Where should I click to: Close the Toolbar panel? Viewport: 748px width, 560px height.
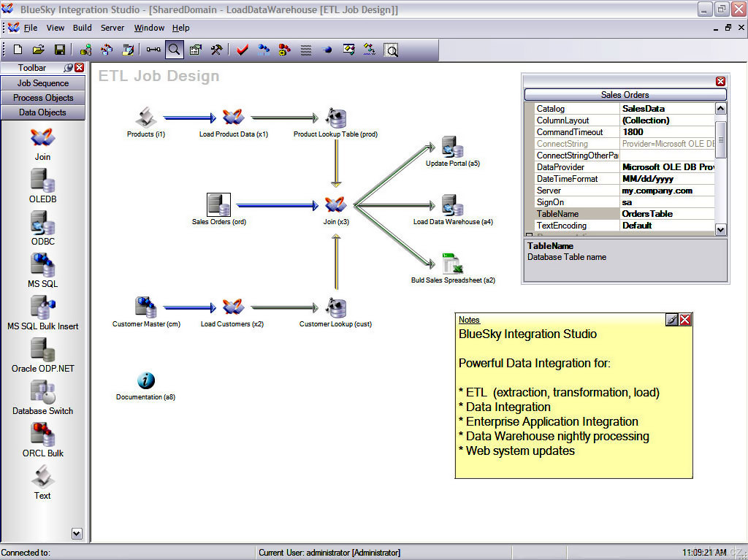pyautogui.click(x=80, y=68)
